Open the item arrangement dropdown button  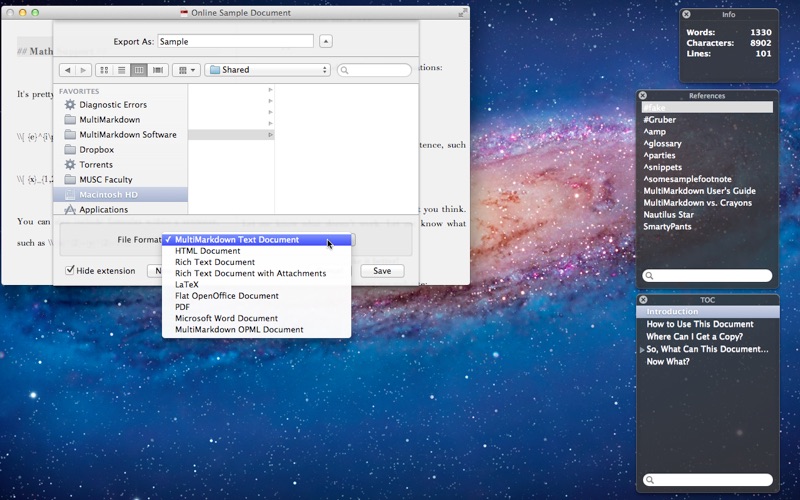[x=186, y=70]
